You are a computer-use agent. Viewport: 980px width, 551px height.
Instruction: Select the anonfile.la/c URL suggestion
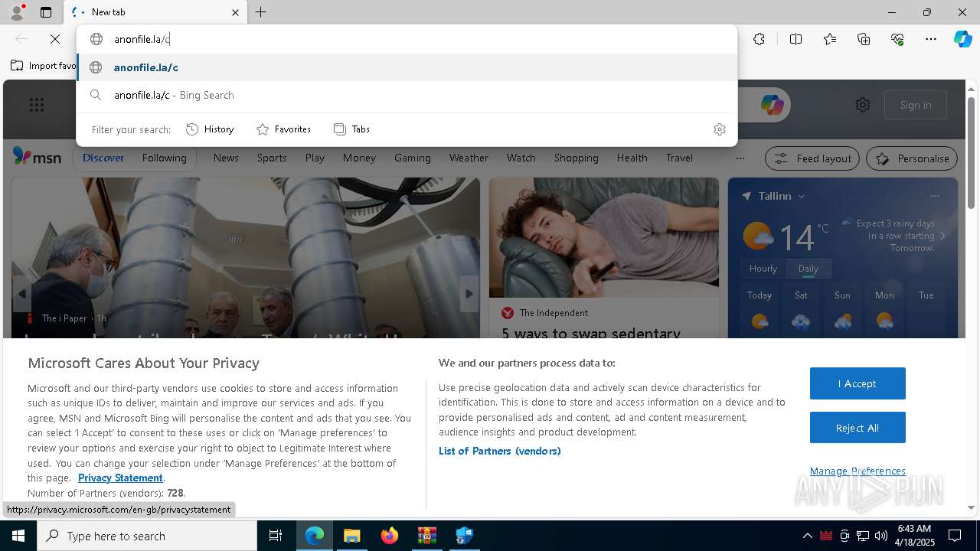(x=407, y=67)
